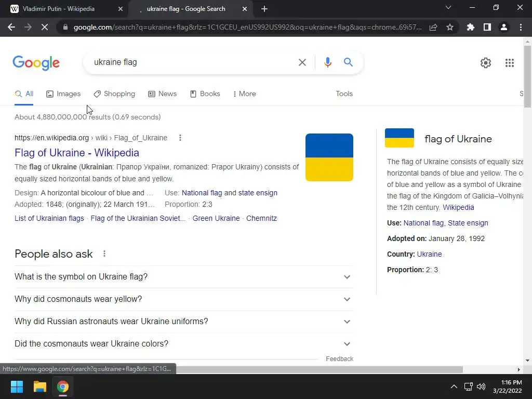
Task: Click the Chrome taskbar icon
Action: click(x=62, y=387)
